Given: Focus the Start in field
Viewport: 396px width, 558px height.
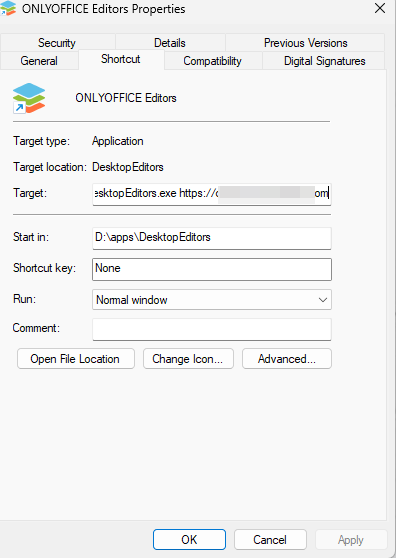Looking at the screenshot, I should (x=212, y=238).
